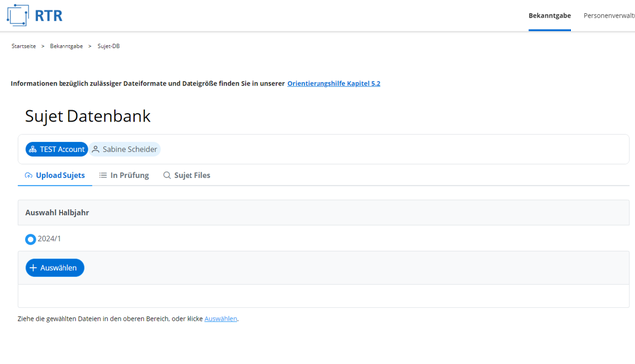Click the Sujet Datenbank heading
This screenshot has width=635, height=364.
tap(87, 116)
